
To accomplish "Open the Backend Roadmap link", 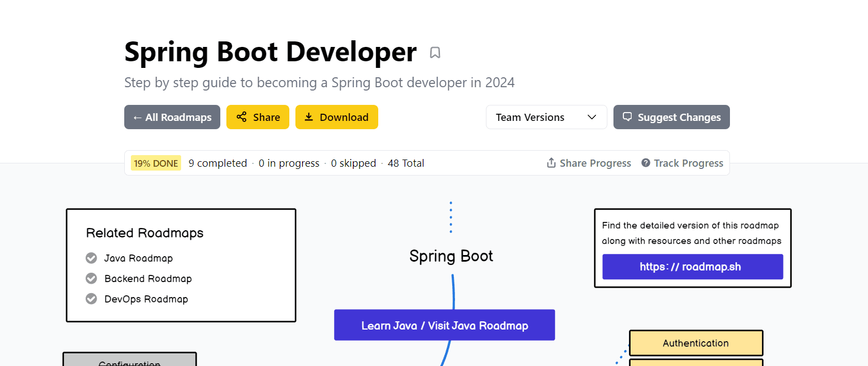I will click(148, 279).
